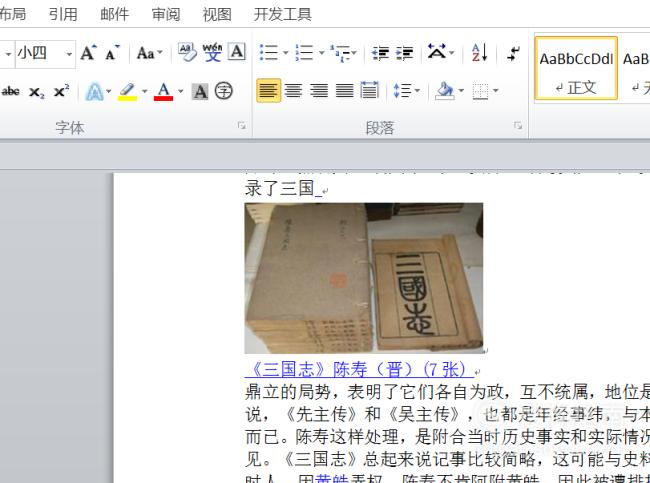This screenshot has width=650, height=483.
Task: Follow the 《三国志》陈寿（晋）(7张) link
Action: 359,369
